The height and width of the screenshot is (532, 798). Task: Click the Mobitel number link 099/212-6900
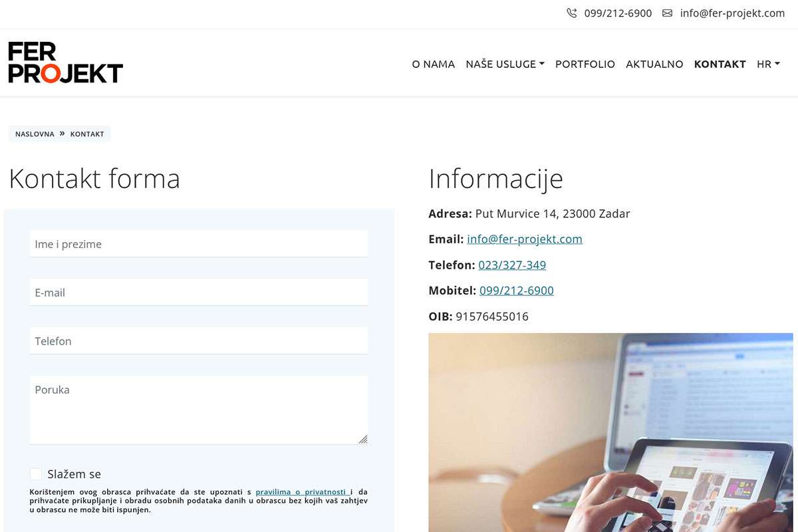pyautogui.click(x=516, y=291)
